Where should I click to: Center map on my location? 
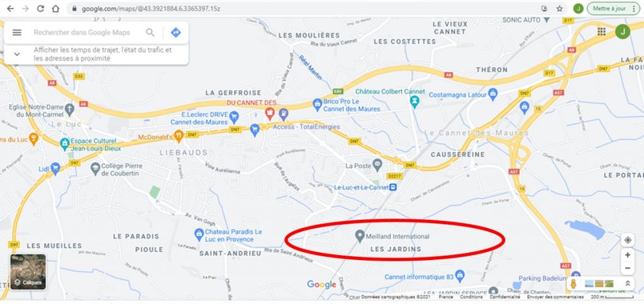[x=628, y=240]
